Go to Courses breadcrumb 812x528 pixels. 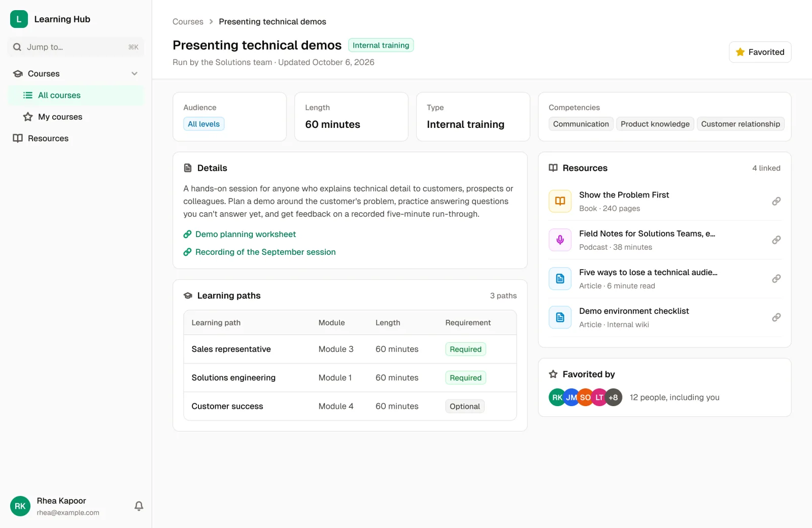(188, 22)
